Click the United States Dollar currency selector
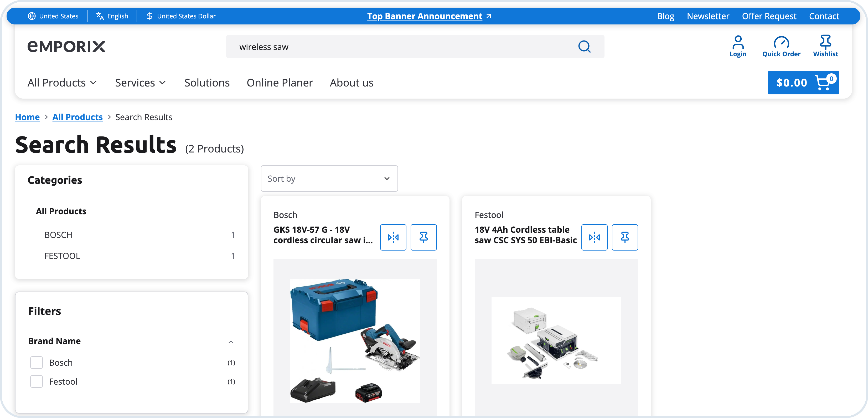 coord(181,16)
